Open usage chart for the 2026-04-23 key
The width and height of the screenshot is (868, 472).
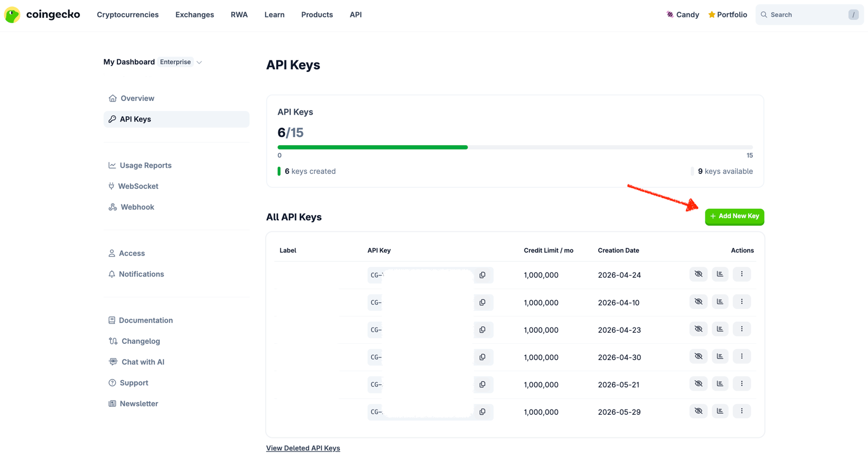pos(720,329)
